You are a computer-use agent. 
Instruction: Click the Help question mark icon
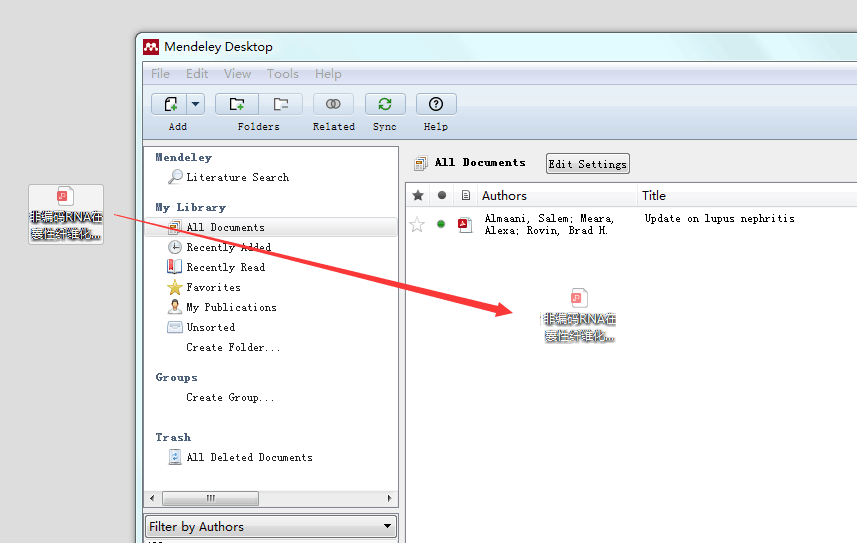pyautogui.click(x=436, y=104)
